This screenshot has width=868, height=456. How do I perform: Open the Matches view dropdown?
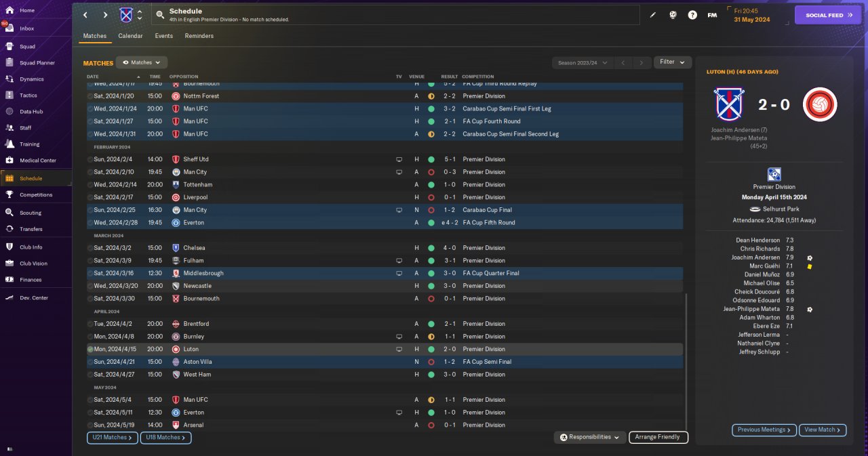(142, 62)
